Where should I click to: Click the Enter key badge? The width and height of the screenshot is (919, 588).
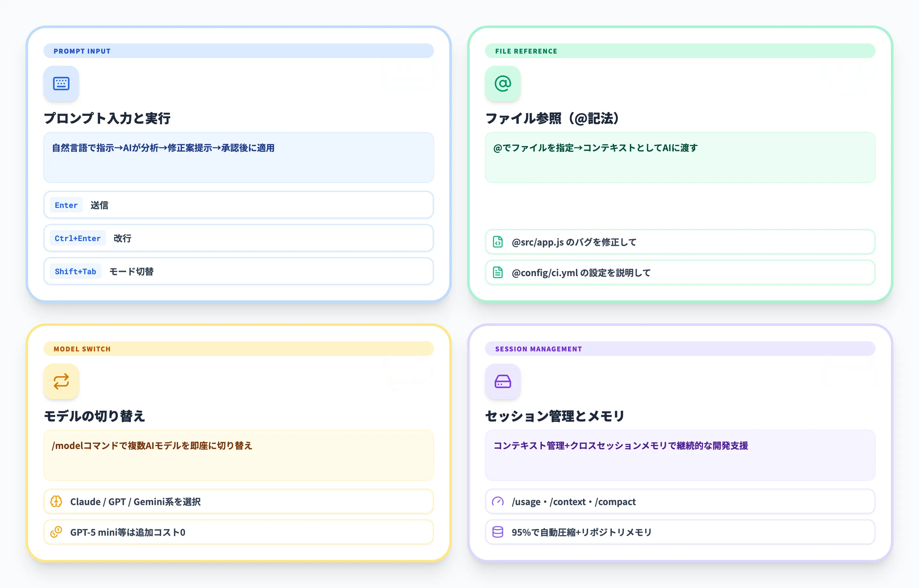[x=66, y=205]
